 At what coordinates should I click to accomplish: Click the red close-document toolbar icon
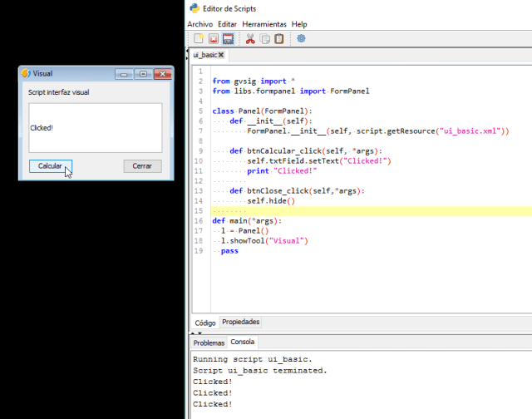(x=213, y=39)
